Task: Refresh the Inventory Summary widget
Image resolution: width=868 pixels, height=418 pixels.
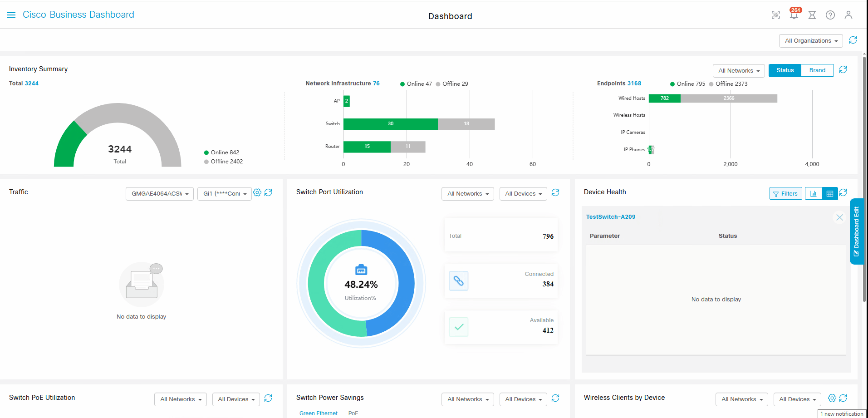Action: click(843, 70)
